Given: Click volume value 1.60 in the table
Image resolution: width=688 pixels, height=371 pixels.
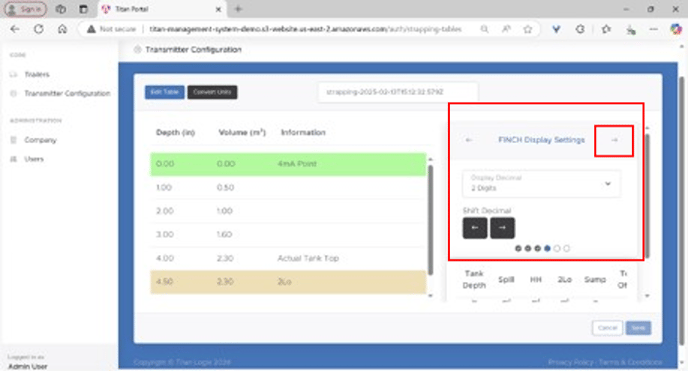Looking at the screenshot, I should pos(224,235).
